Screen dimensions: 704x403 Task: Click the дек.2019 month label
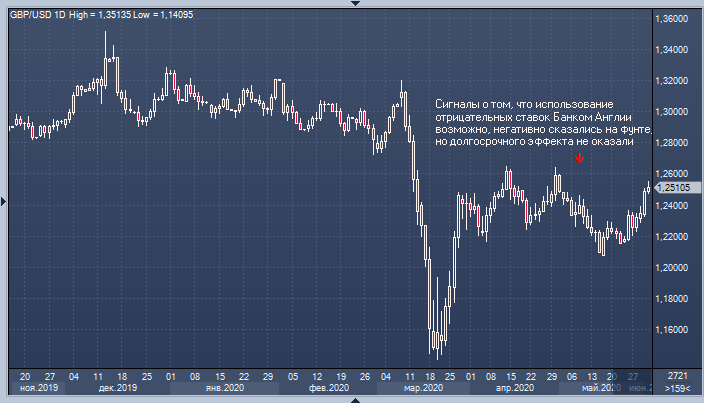118,388
